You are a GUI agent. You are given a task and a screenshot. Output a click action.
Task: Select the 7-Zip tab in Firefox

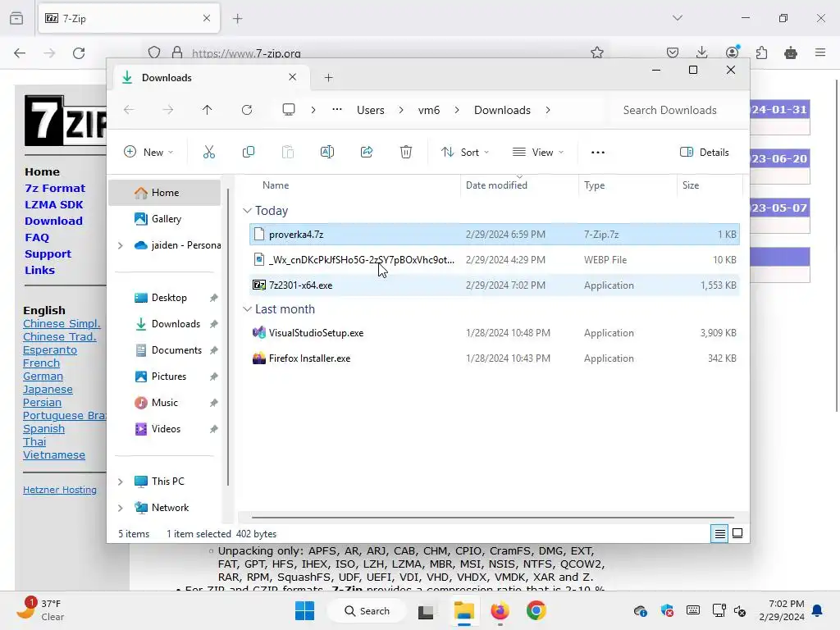click(x=129, y=18)
